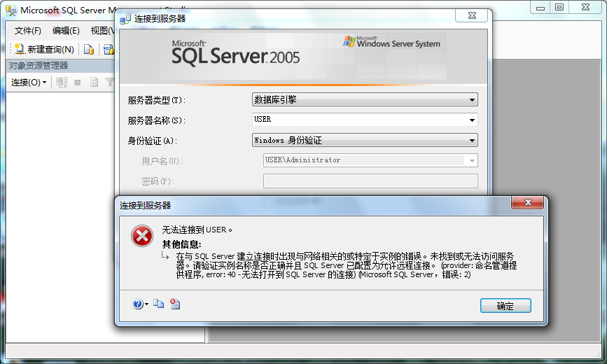Screen dimensions: 607x364
Task: Click the arrow icon before the error details
Action: (165, 256)
